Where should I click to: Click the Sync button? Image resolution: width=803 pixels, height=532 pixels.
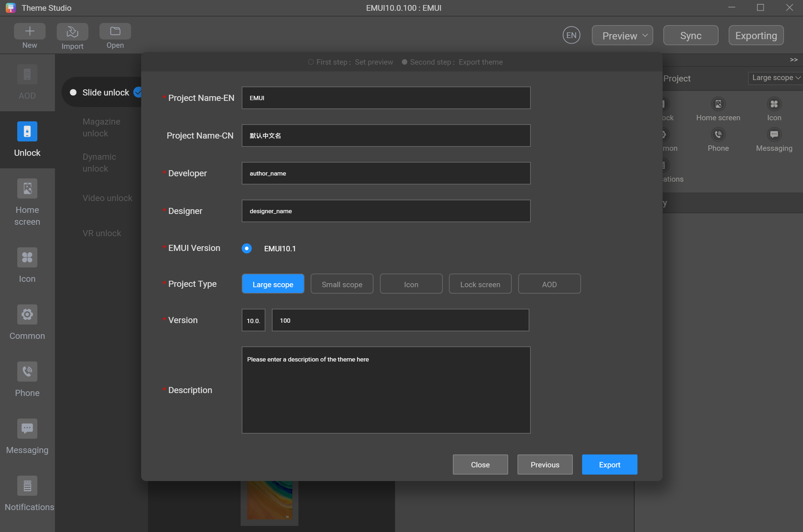[x=691, y=35]
